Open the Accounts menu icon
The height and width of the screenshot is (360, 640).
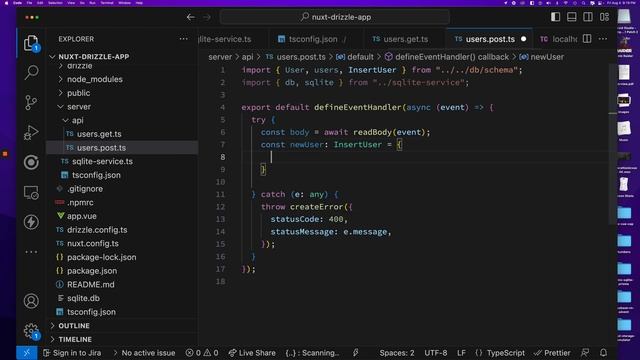[x=31, y=301]
